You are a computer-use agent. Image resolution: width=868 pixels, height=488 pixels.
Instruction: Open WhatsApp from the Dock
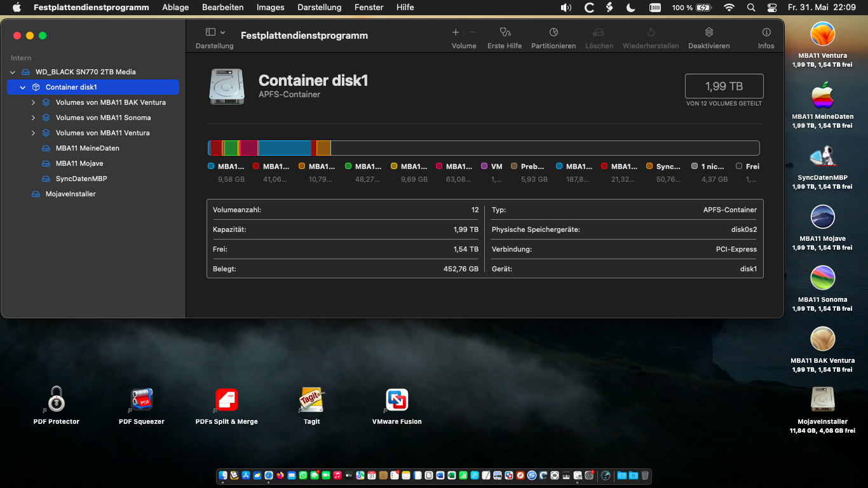coord(303,475)
